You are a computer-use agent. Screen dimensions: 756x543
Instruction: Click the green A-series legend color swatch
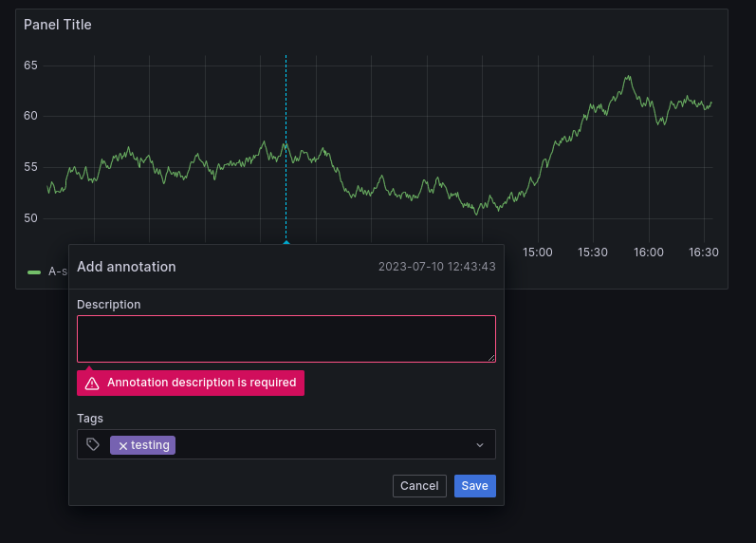(x=34, y=272)
